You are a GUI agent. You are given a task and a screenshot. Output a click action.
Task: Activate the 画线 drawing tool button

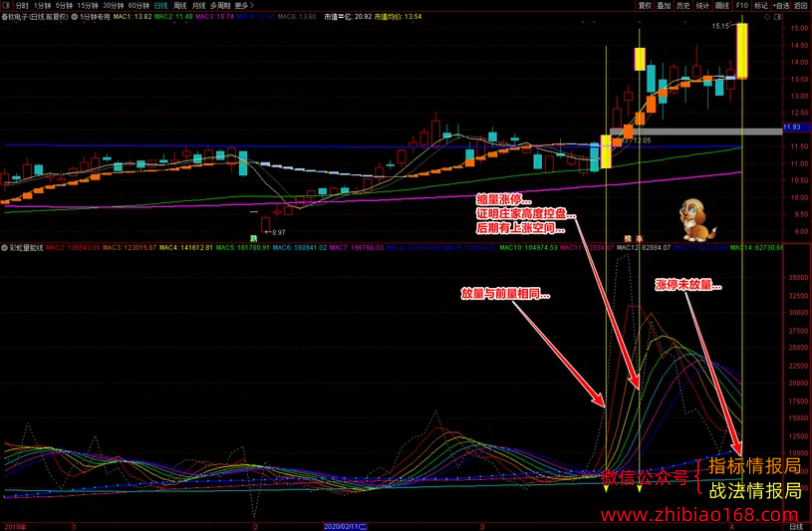(722, 5)
